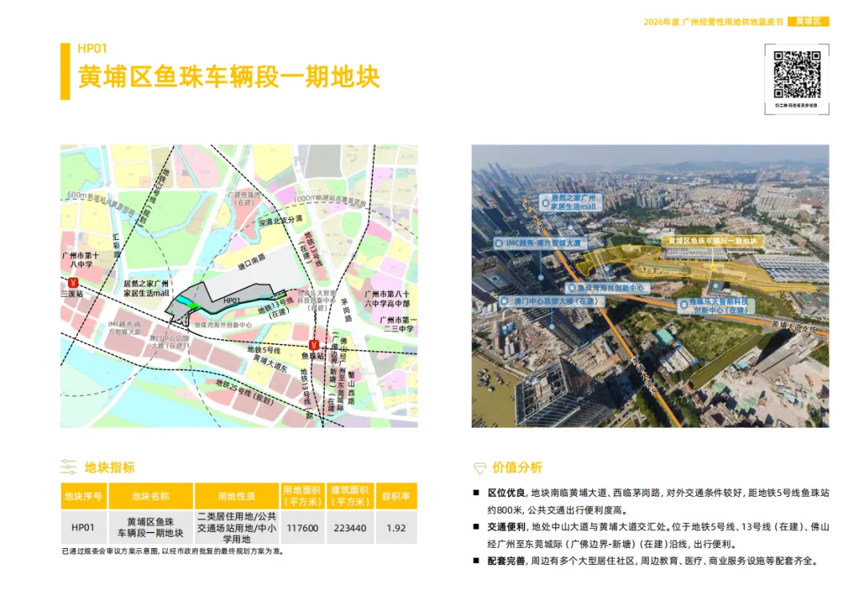864x616 pixels.
Task: Click the 223440 building area value
Action: [350, 527]
